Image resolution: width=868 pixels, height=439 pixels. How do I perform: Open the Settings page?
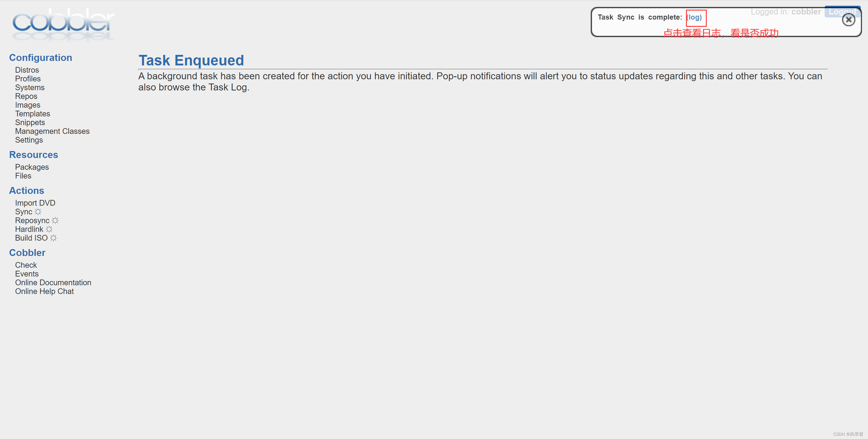pos(29,140)
